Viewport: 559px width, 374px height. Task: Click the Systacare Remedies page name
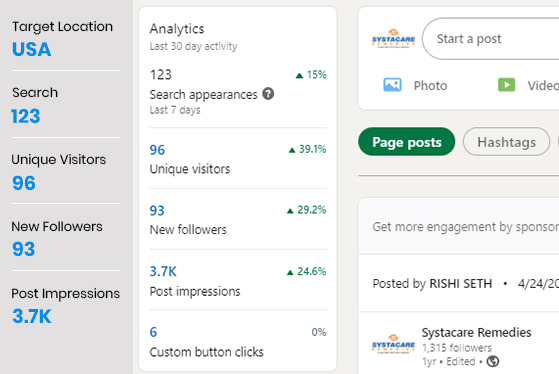pos(476,332)
